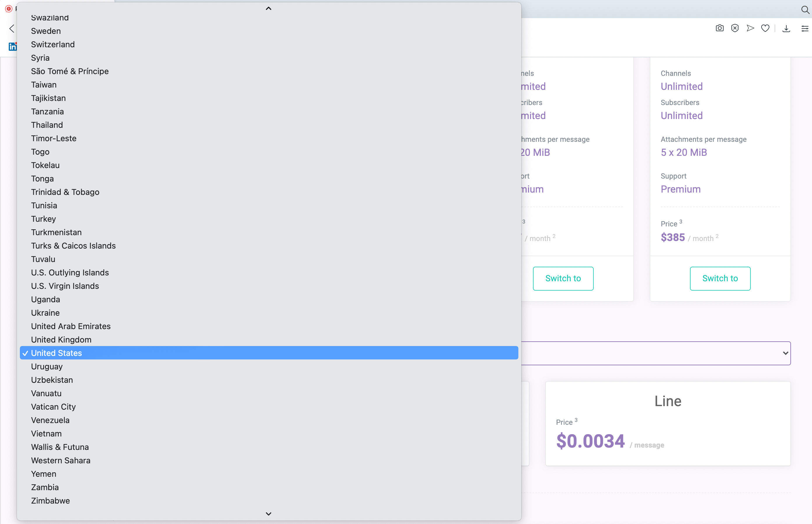
Task: Click the search icon in top right
Action: [x=805, y=9]
